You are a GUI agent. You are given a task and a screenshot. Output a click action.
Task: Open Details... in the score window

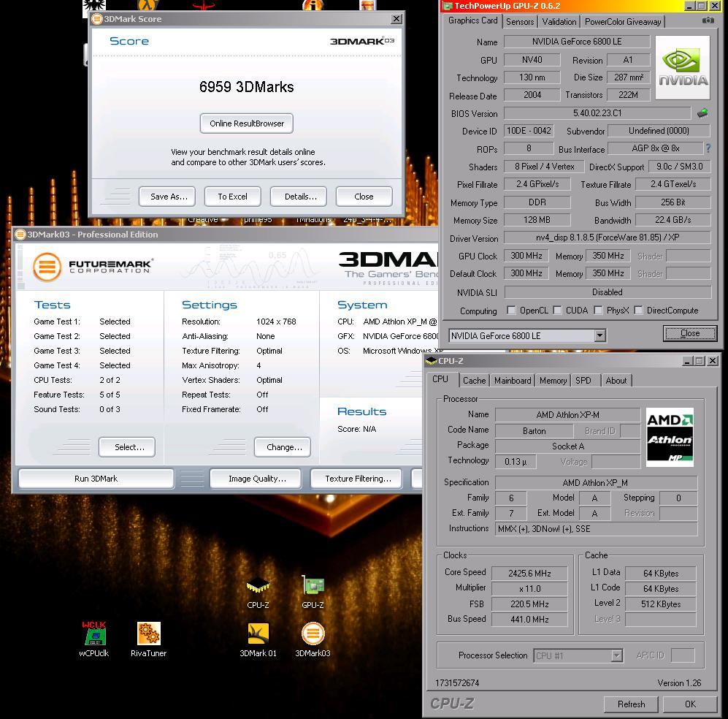pyautogui.click(x=299, y=197)
